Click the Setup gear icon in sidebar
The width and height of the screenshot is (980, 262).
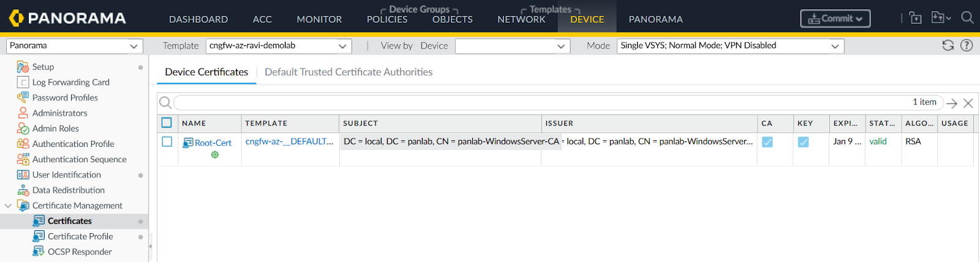pos(23,67)
